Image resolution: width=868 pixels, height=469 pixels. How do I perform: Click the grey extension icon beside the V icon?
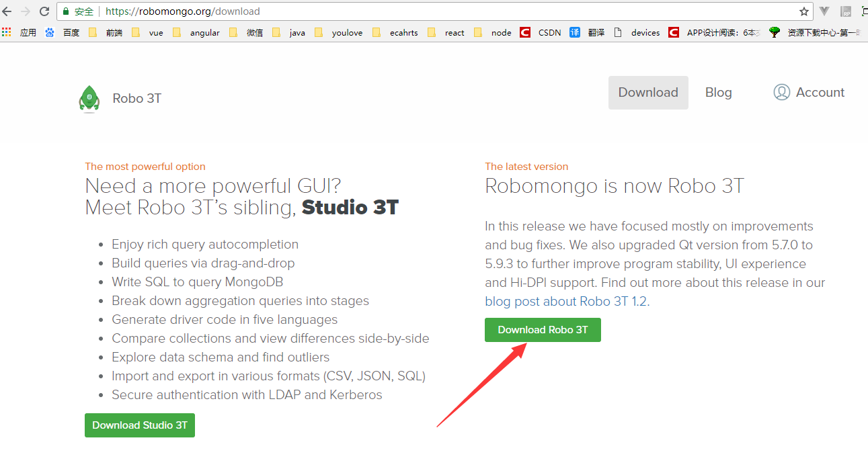point(846,11)
